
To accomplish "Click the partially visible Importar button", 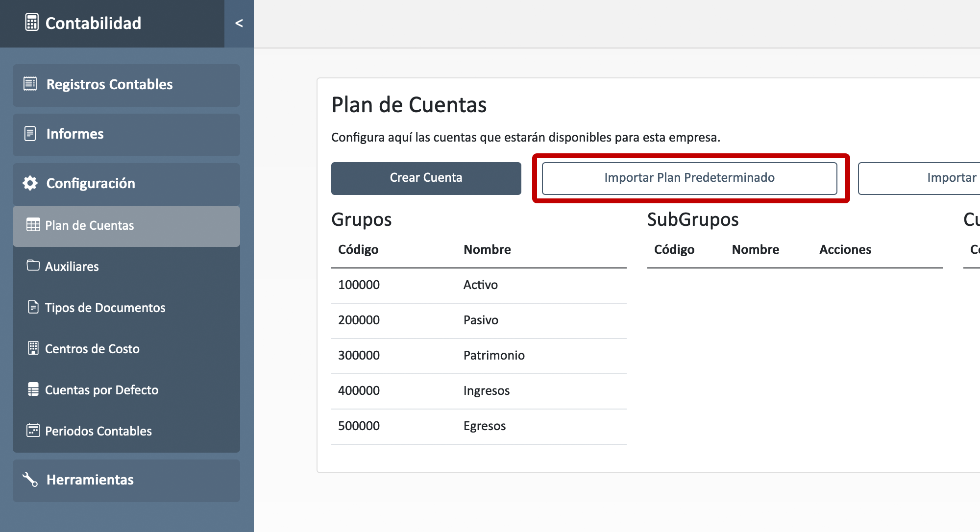I will tap(931, 178).
